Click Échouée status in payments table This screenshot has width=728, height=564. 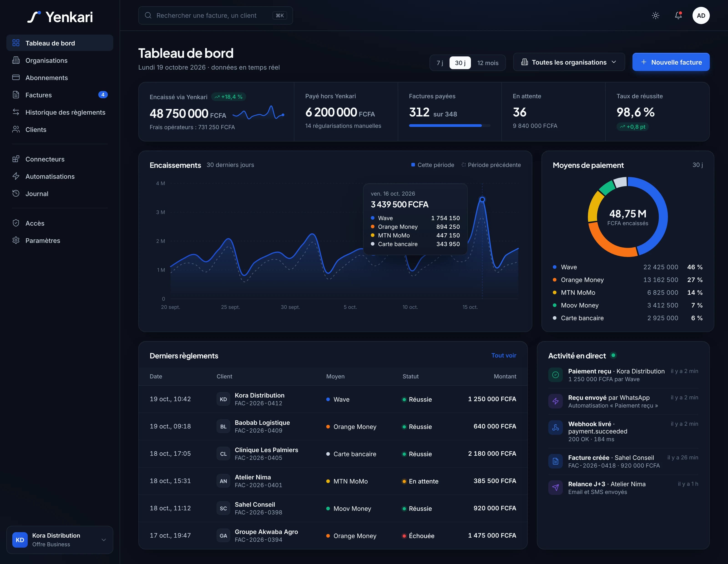418,536
